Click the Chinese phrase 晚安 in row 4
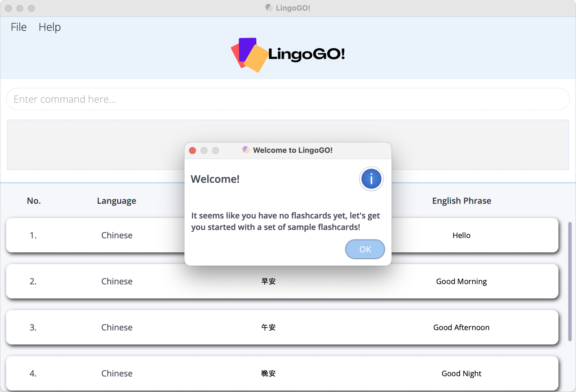The width and height of the screenshot is (576, 392). pos(268,373)
